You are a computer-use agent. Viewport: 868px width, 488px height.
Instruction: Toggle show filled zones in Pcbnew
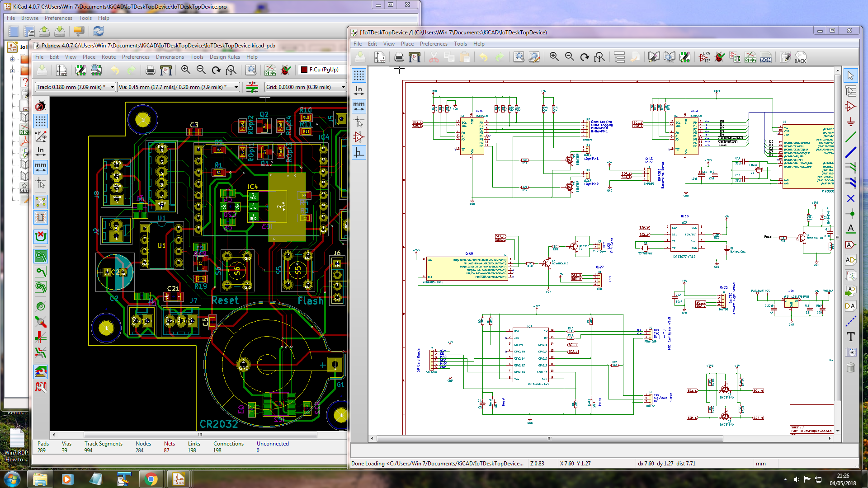[x=41, y=256]
